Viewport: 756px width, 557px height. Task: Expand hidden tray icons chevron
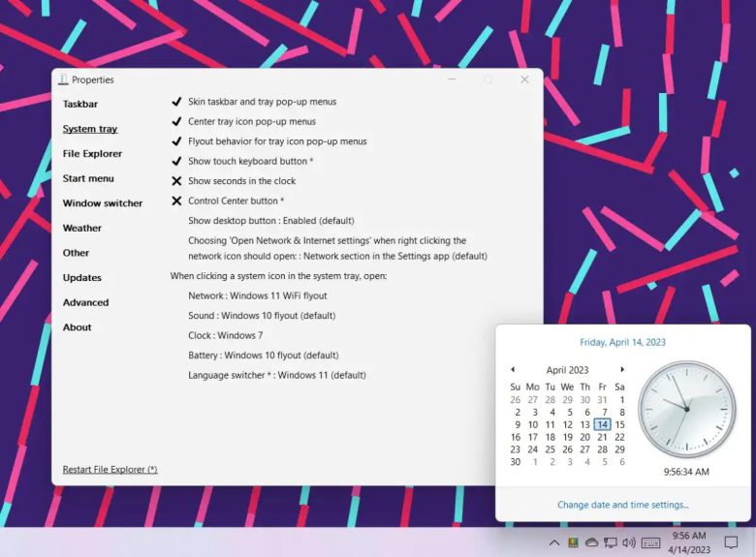click(x=554, y=542)
